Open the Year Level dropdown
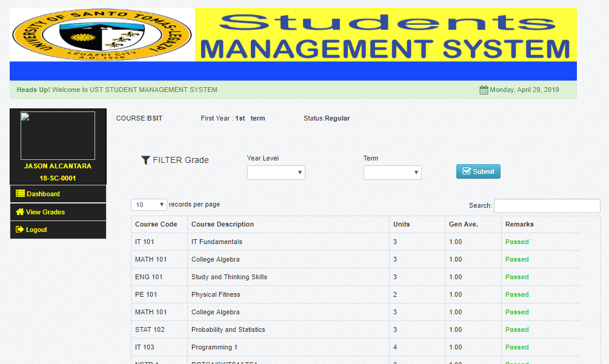The image size is (609, 364). [276, 172]
